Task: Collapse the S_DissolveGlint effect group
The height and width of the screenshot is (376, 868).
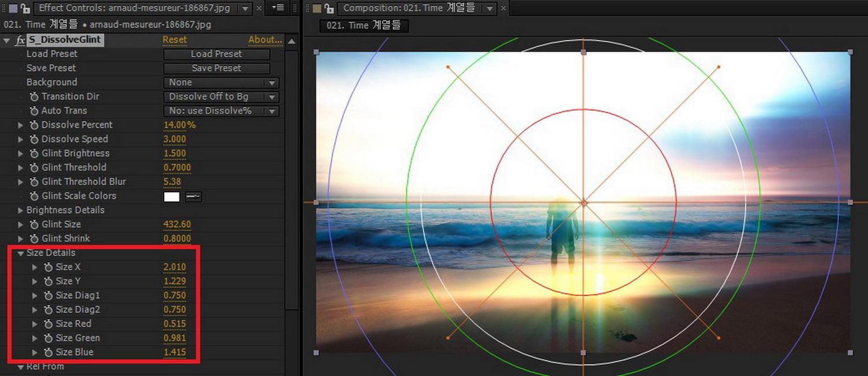Action: 6,40
